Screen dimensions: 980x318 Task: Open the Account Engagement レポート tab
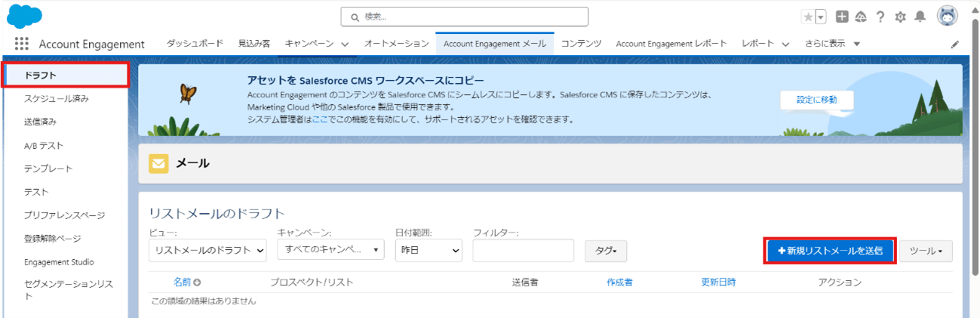pyautogui.click(x=671, y=44)
